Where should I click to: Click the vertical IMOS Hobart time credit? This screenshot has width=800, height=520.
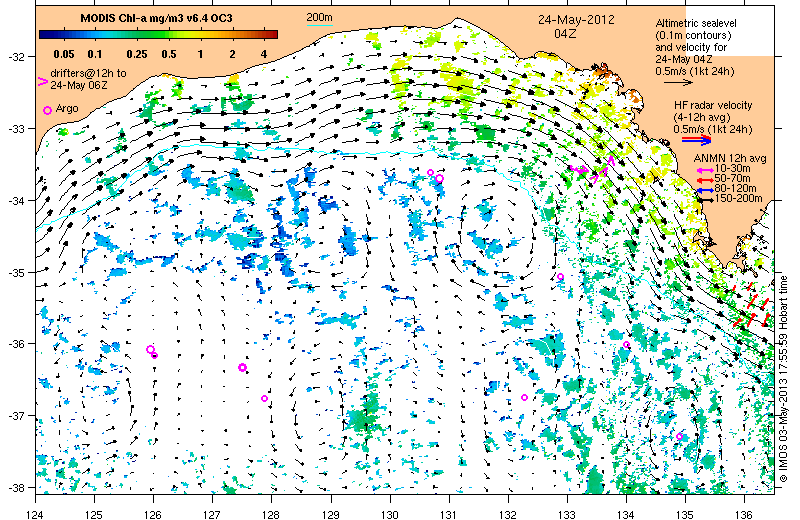pyautogui.click(x=784, y=380)
